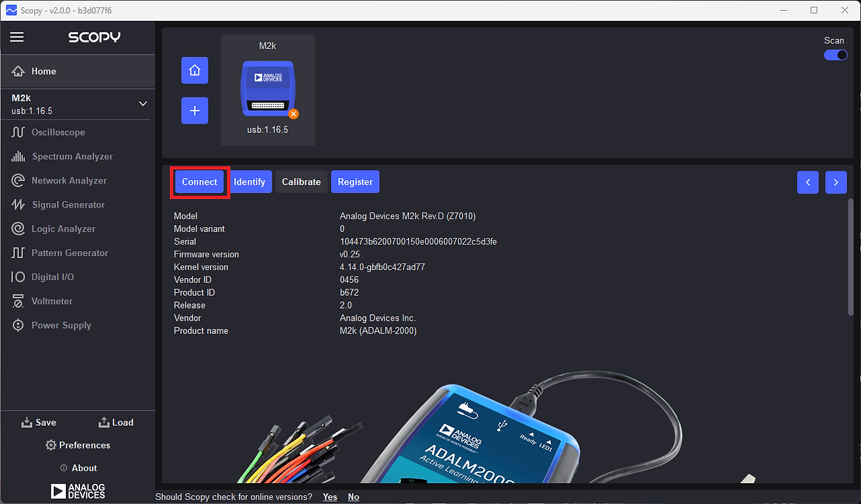This screenshot has height=504, width=861.
Task: Click the Power Supply icon
Action: click(x=18, y=325)
